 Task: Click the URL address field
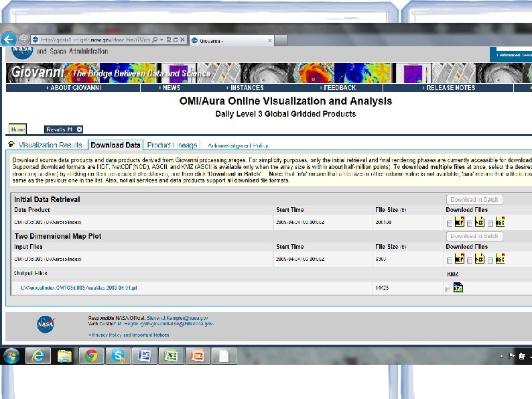(x=95, y=40)
